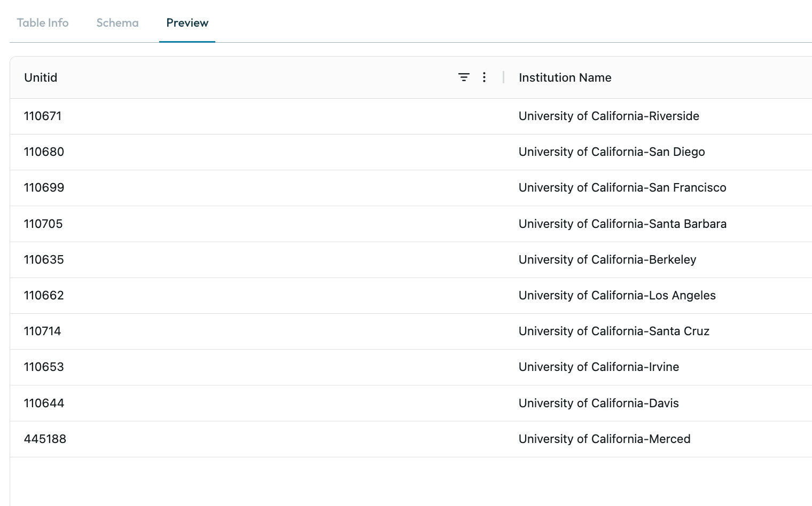Select the Preview tab
Viewport: 812px width, 506px height.
[188, 23]
